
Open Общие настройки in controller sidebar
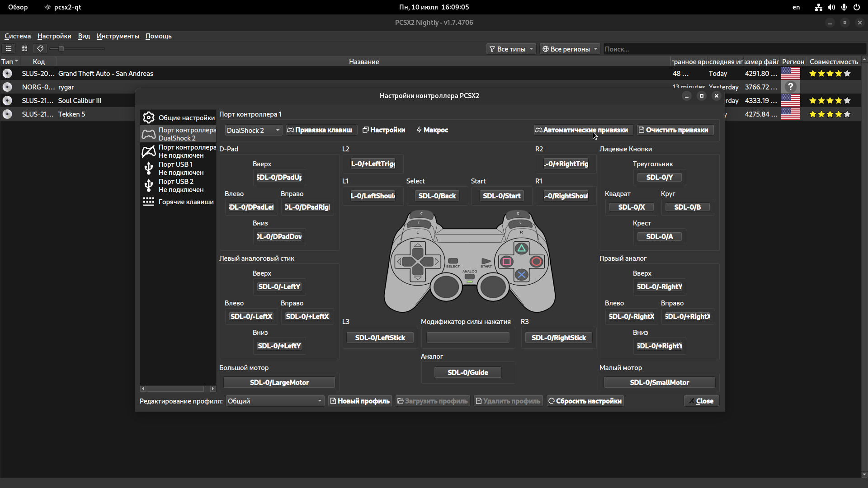pyautogui.click(x=179, y=117)
